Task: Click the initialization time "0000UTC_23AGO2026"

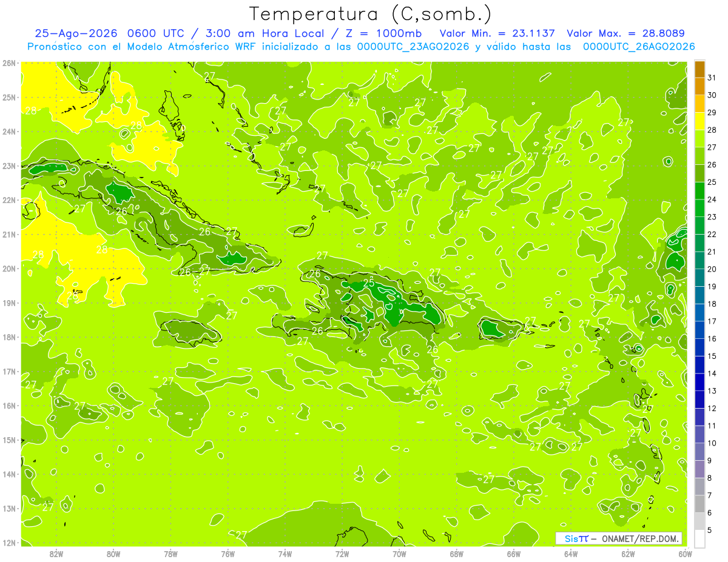Action: pos(413,47)
